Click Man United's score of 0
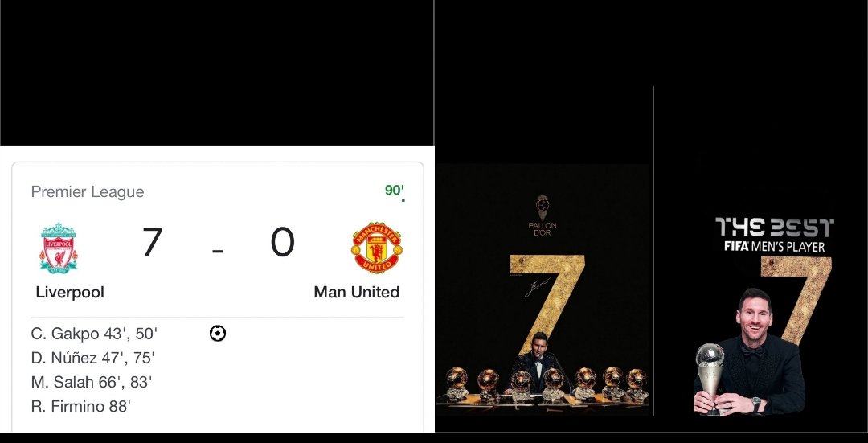Viewport: 868px width, 443px height. [282, 242]
